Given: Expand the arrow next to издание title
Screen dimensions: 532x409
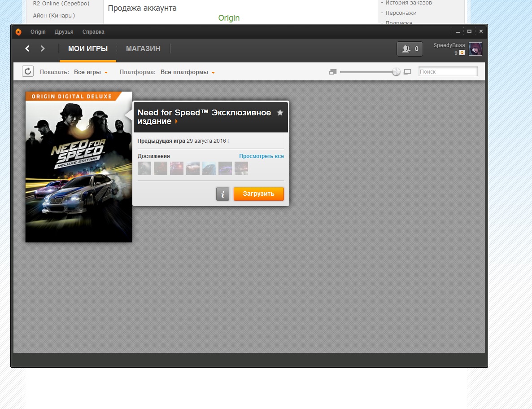Looking at the screenshot, I should point(176,121).
